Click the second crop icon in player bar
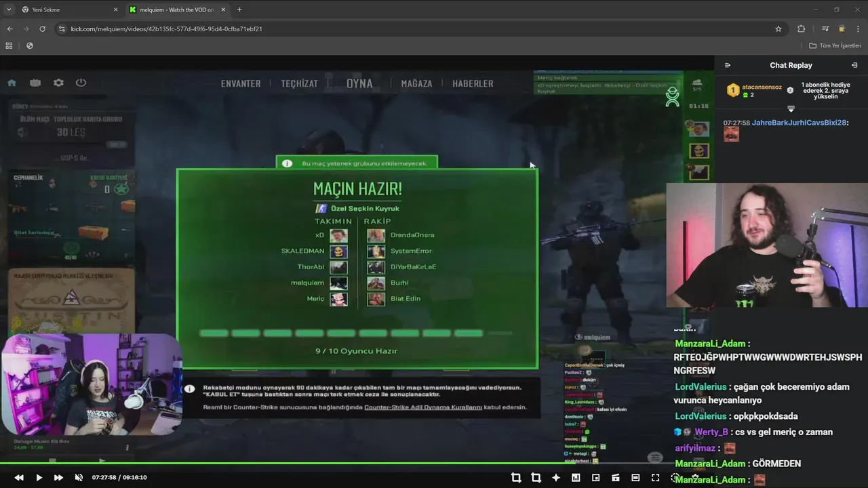 tap(536, 478)
